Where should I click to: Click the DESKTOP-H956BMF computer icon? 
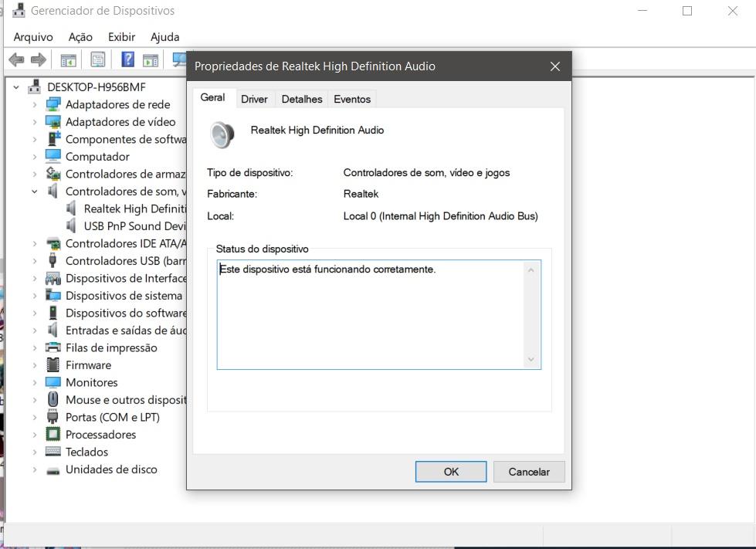34,86
